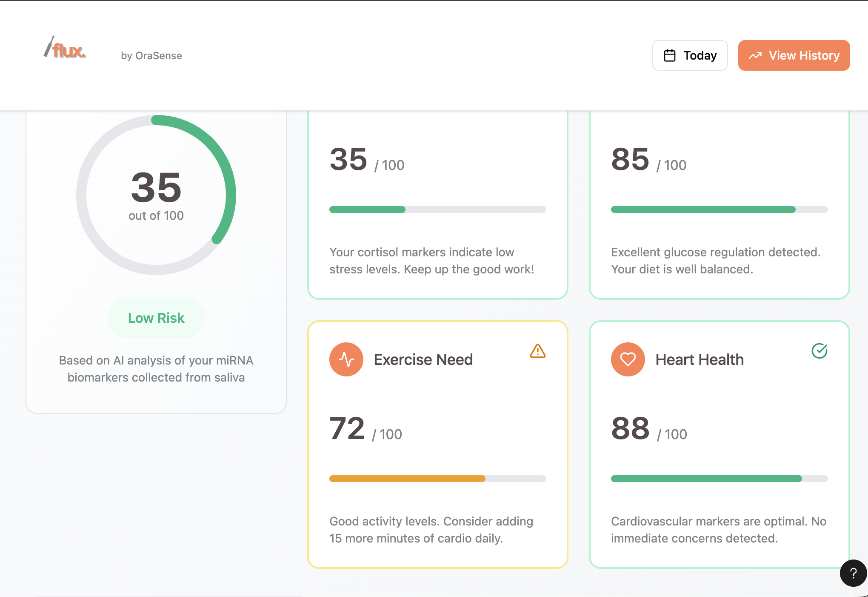Click the heart icon on Heart Health card
The image size is (868, 597).
[x=628, y=359]
